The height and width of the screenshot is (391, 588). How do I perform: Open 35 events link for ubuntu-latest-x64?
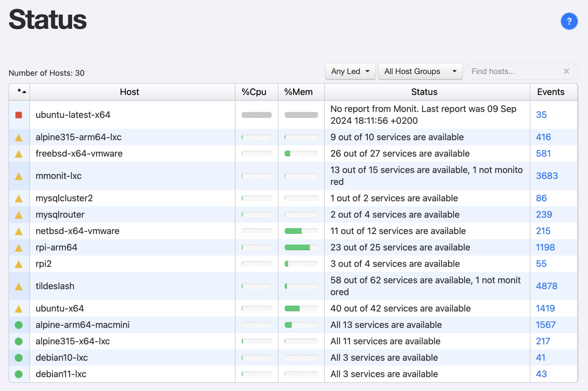541,115
